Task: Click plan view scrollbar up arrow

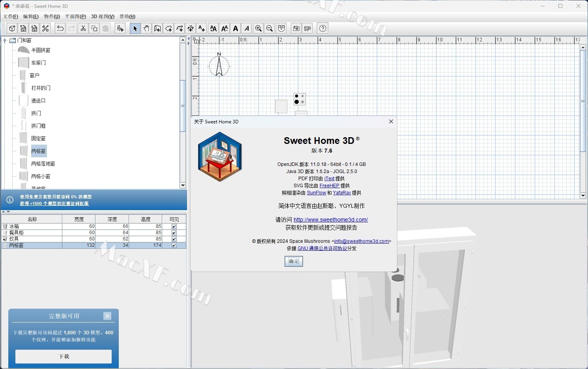Action: click(x=583, y=47)
